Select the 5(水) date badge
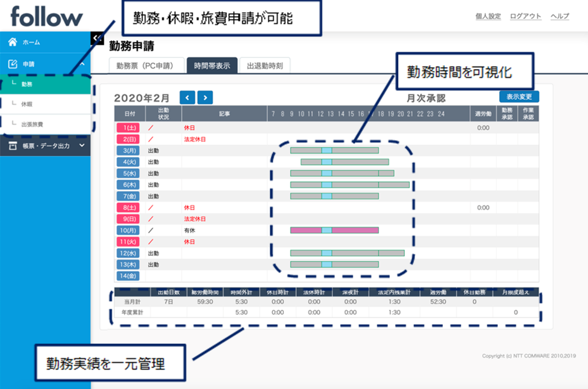The image size is (588, 389). point(128,173)
